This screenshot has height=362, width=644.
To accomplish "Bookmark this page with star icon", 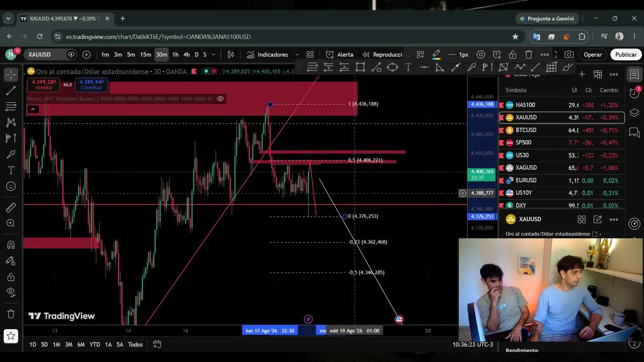I will [x=515, y=37].
